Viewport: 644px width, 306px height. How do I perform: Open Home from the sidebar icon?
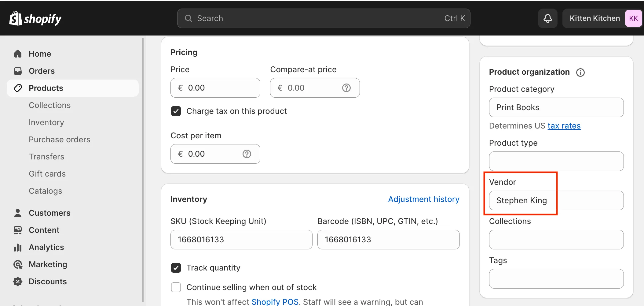18,54
